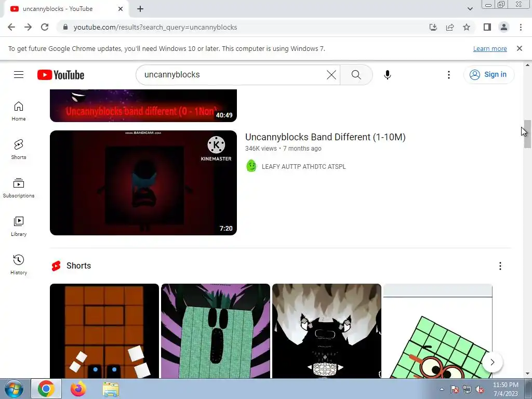The width and height of the screenshot is (532, 399).
Task: Run search with the magnifier button
Action: (x=356, y=75)
